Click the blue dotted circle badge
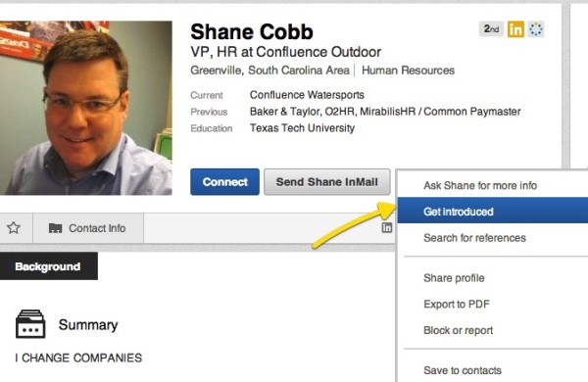Viewport: 588px width, 382px height. (x=536, y=29)
